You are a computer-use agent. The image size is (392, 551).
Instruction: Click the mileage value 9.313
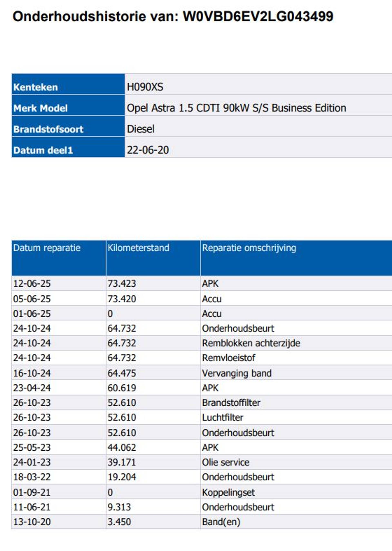119,507
